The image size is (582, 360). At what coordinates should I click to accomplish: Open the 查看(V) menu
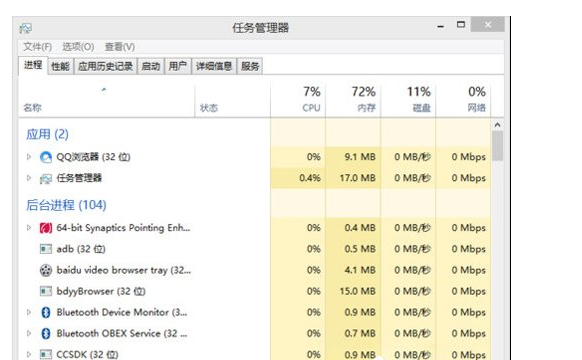point(120,47)
